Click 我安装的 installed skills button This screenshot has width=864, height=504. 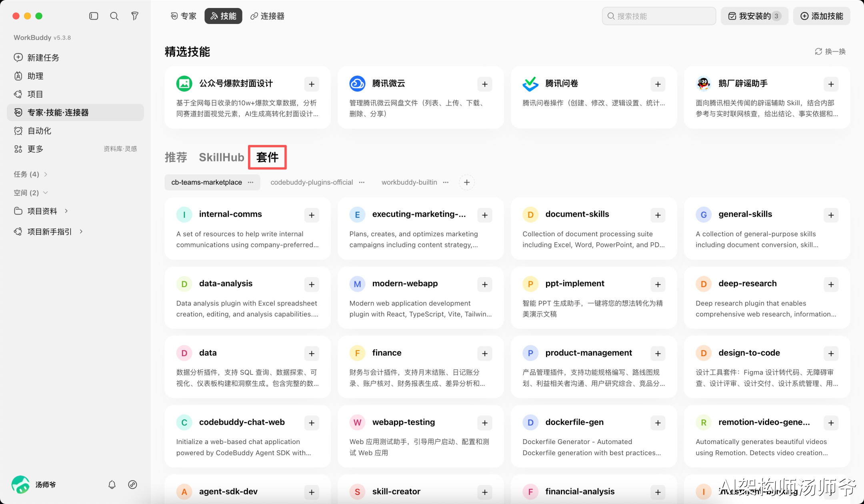754,16
